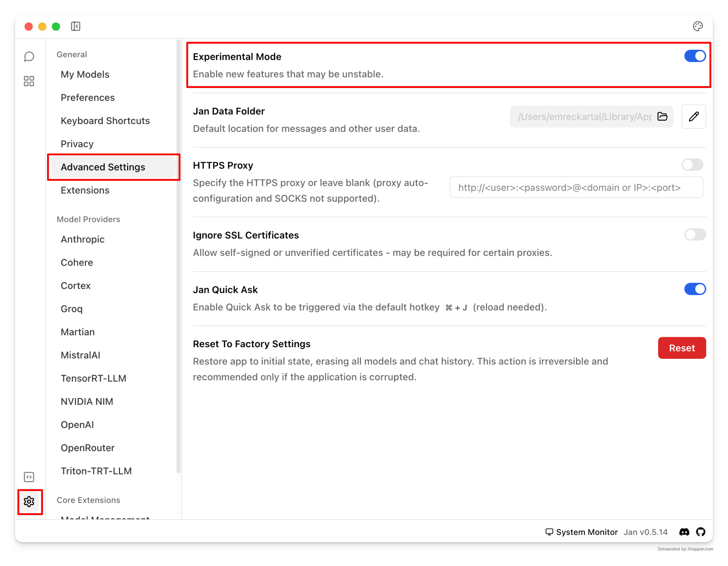Click the Settings gear icon
This screenshot has width=728, height=566.
(29, 501)
